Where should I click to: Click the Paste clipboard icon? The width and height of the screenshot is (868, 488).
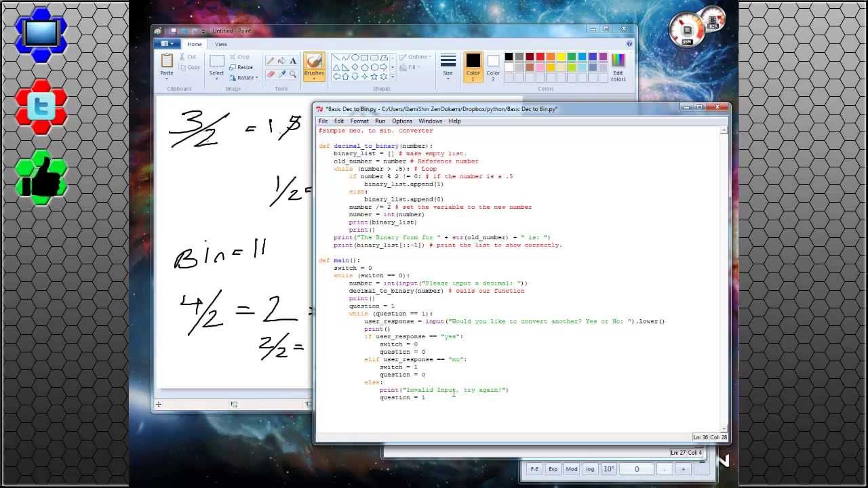click(167, 60)
